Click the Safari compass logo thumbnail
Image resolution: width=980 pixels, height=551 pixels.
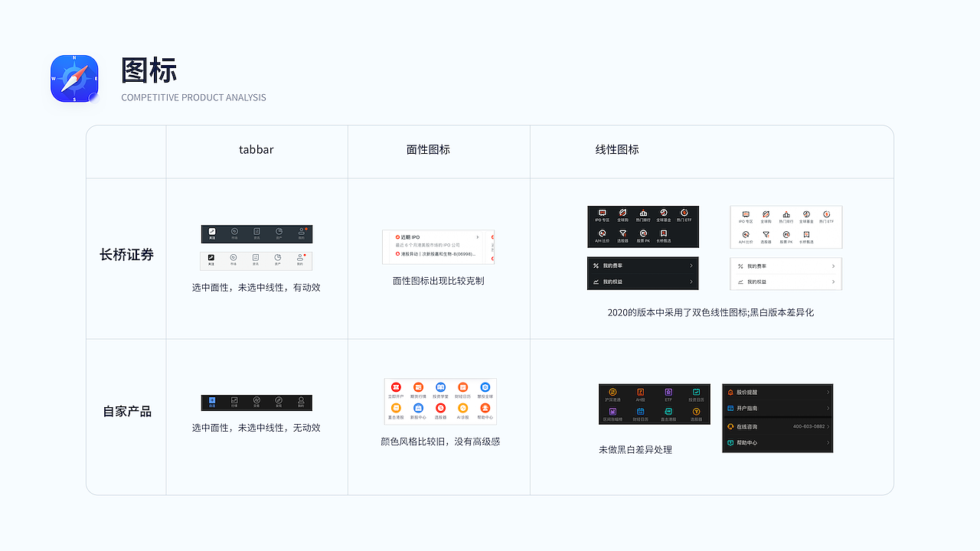[x=73, y=80]
